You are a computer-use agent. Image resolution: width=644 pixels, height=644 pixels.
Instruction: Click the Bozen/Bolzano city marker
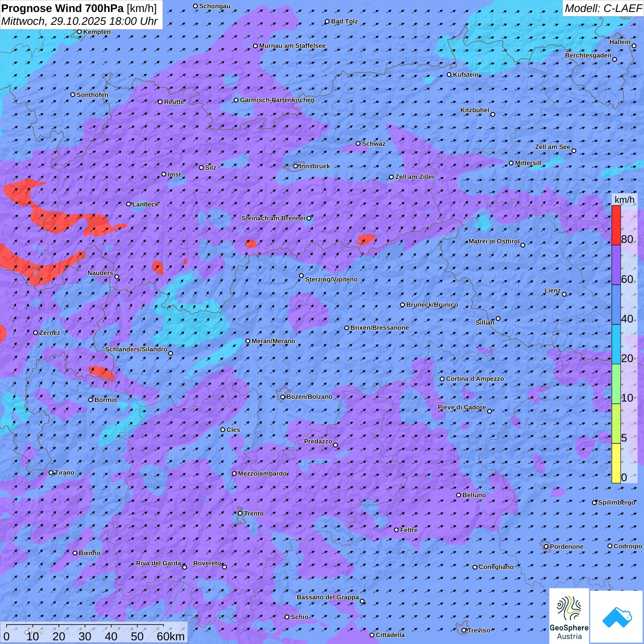[283, 397]
